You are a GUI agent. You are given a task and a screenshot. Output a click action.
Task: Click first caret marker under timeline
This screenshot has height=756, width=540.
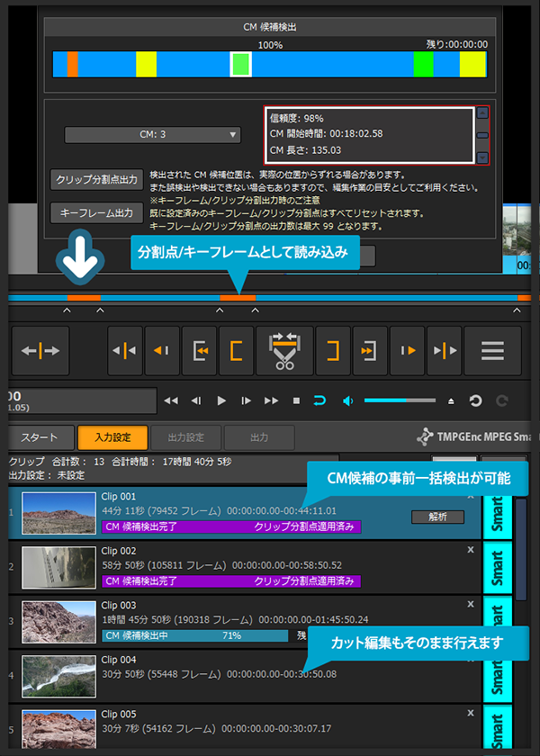(67, 310)
